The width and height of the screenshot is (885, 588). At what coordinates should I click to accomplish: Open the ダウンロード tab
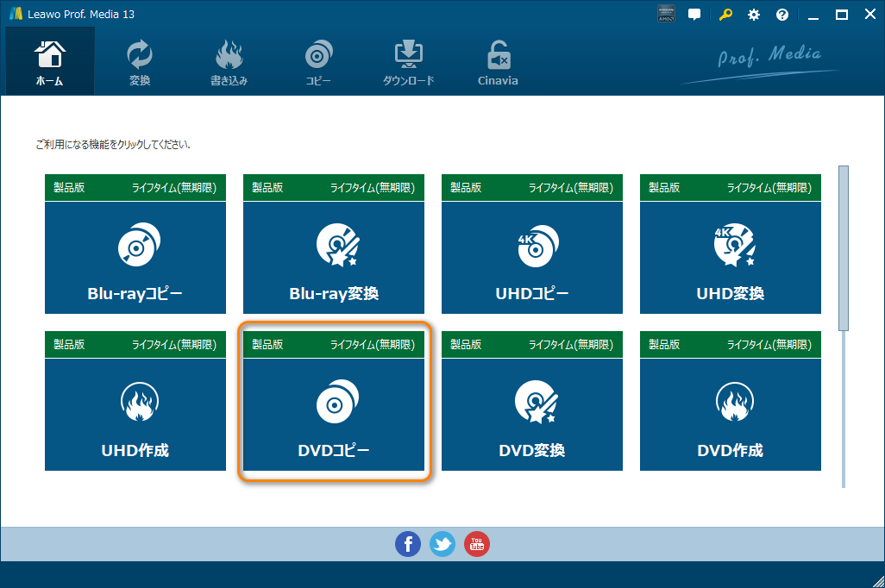[x=408, y=62]
